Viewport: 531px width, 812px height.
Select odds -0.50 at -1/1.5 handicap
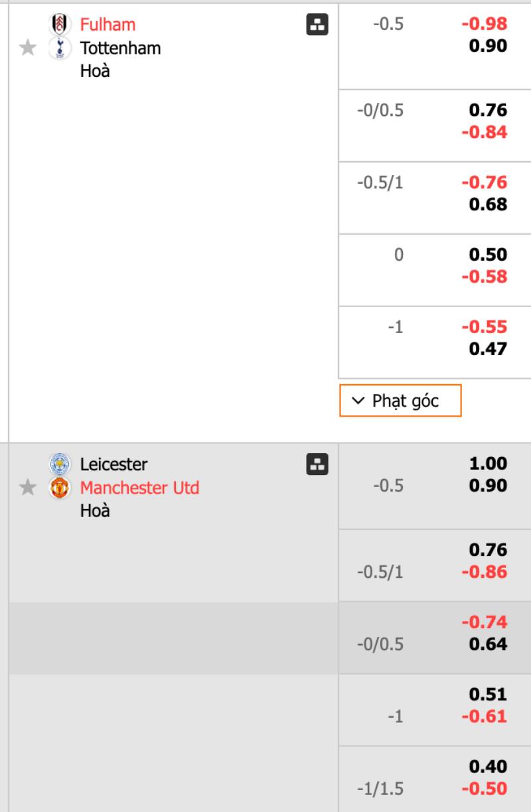click(x=485, y=789)
